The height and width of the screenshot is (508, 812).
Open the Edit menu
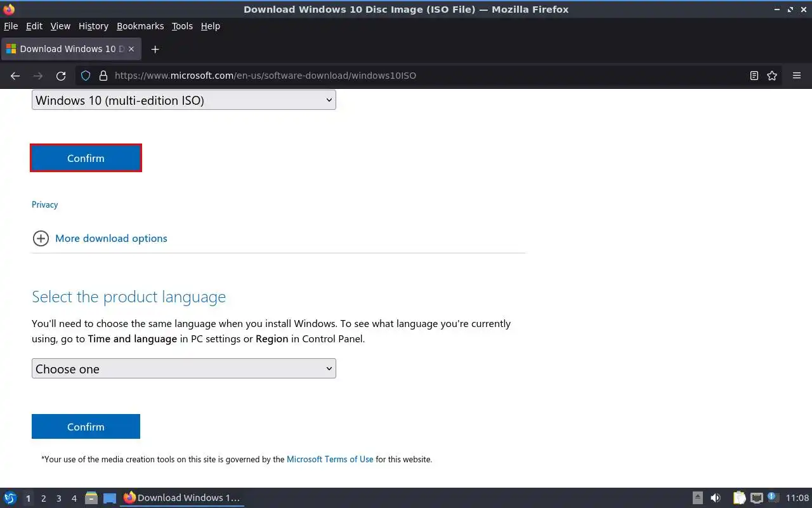[x=34, y=26]
